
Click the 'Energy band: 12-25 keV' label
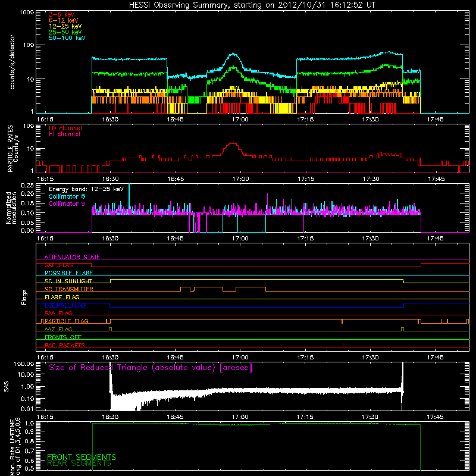pyautogui.click(x=86, y=189)
